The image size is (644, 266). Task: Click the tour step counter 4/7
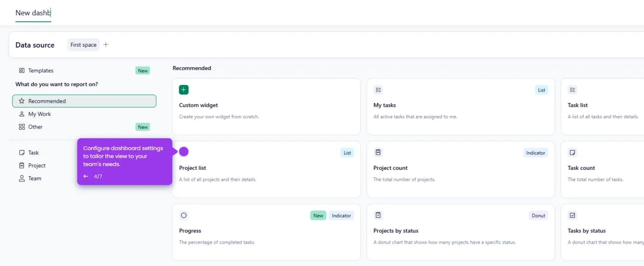[98, 176]
